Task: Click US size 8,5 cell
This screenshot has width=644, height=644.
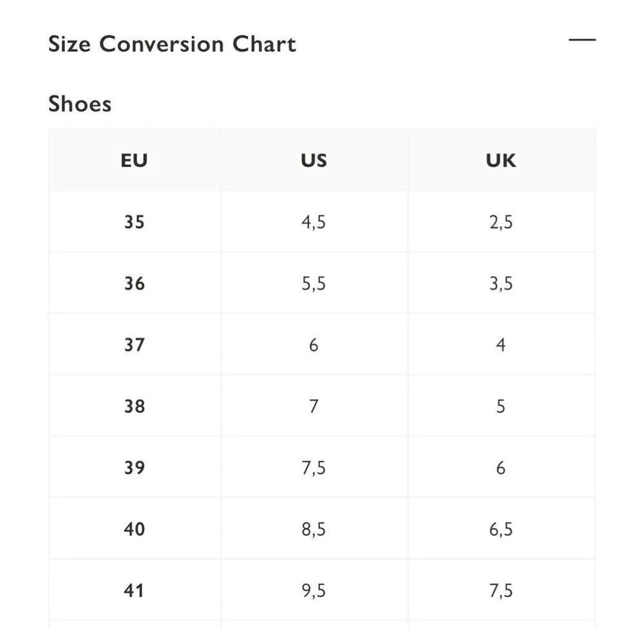Action: 314,529
